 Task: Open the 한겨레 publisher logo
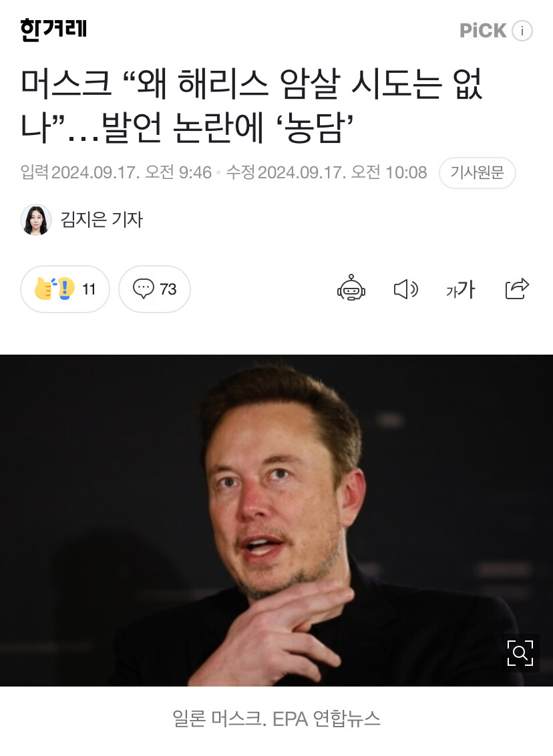coord(53,30)
